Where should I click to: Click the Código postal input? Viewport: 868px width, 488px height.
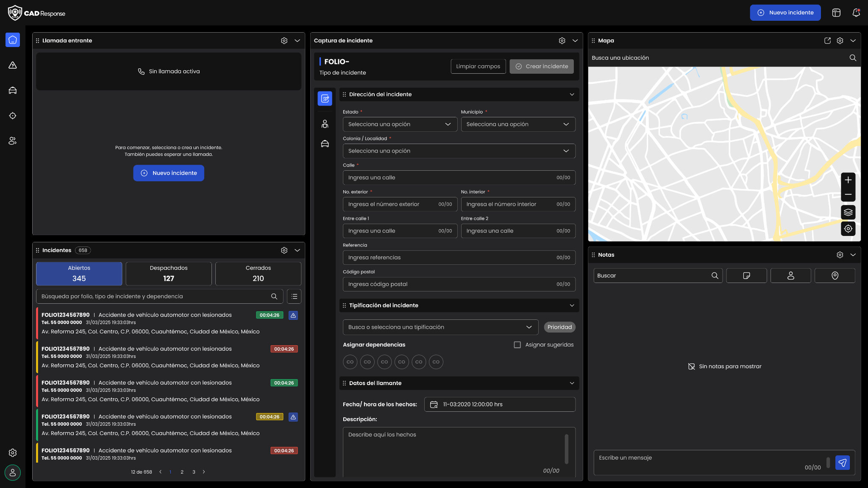point(459,284)
